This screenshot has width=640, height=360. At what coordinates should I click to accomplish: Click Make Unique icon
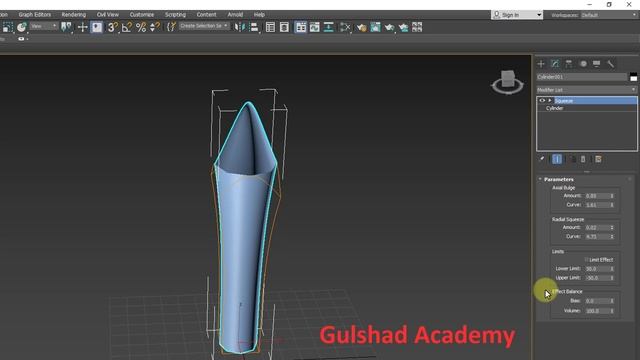pyautogui.click(x=573, y=159)
